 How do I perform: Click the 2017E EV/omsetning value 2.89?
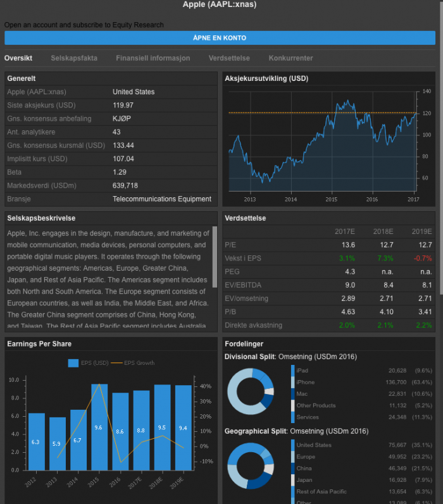(x=348, y=298)
